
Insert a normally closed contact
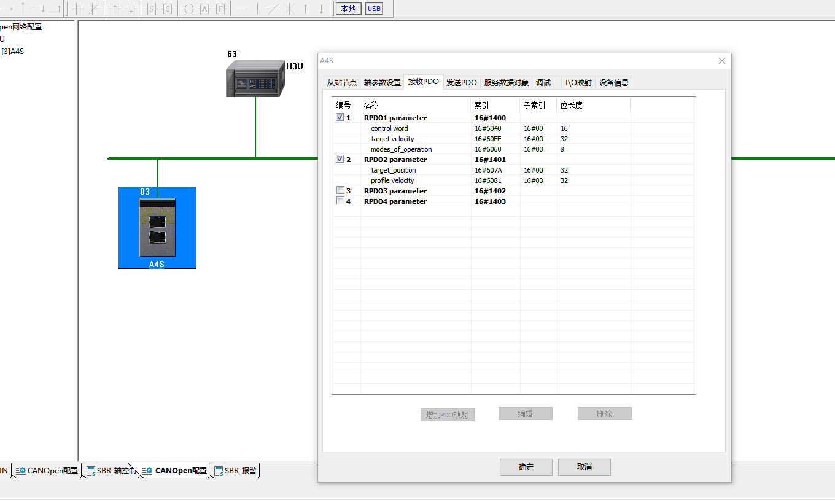click(94, 9)
